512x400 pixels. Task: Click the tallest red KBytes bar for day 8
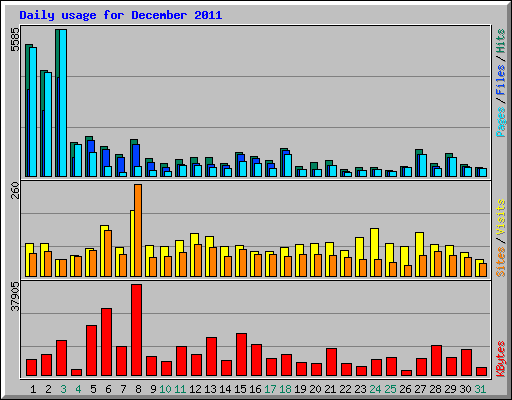point(136,330)
